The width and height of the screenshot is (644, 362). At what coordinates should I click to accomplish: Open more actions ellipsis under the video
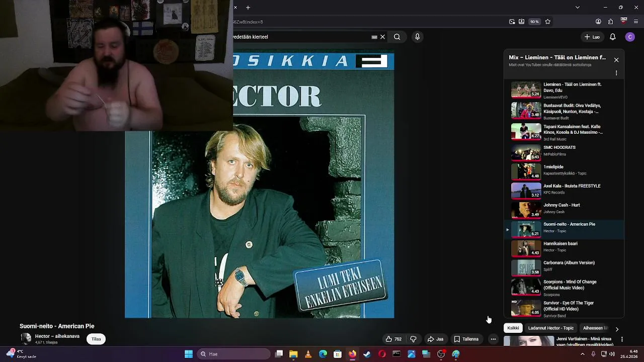(x=493, y=339)
